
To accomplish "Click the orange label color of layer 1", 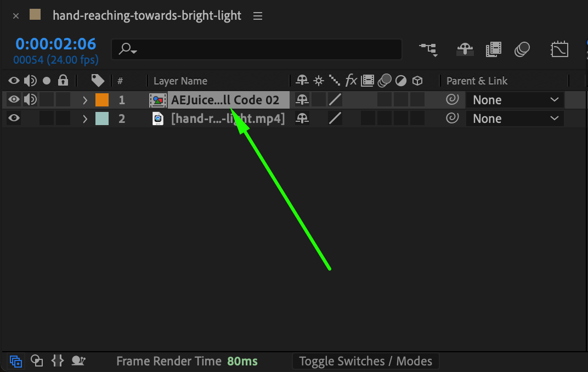I will click(x=102, y=100).
